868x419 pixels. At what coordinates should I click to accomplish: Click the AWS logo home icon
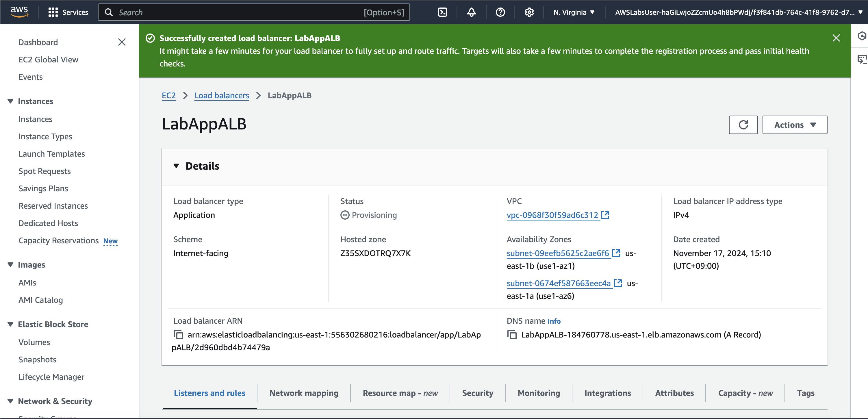tap(19, 12)
